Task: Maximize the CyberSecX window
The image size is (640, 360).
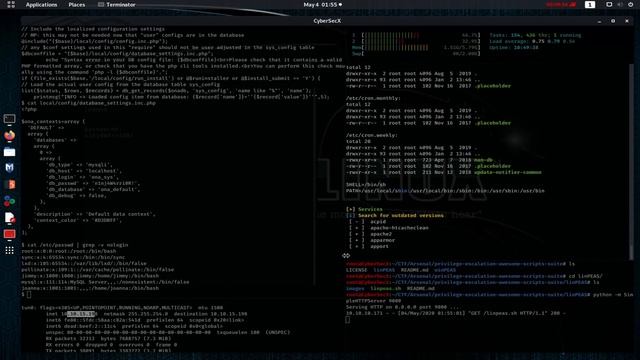Action: tap(613, 21)
